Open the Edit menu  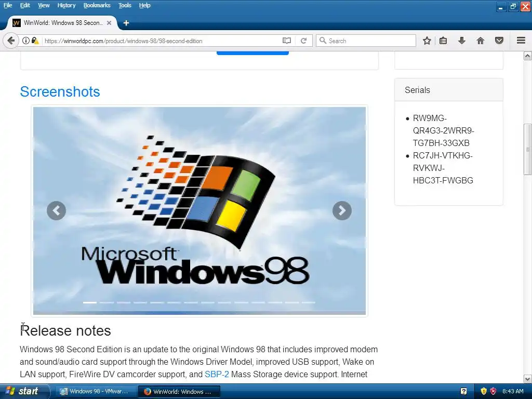[x=25, y=5]
